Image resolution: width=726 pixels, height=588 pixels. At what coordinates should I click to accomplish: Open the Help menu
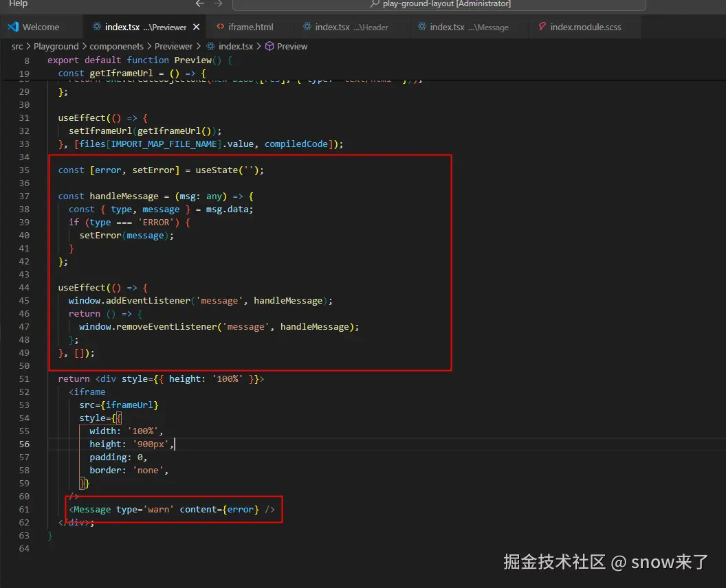pyautogui.click(x=18, y=3)
